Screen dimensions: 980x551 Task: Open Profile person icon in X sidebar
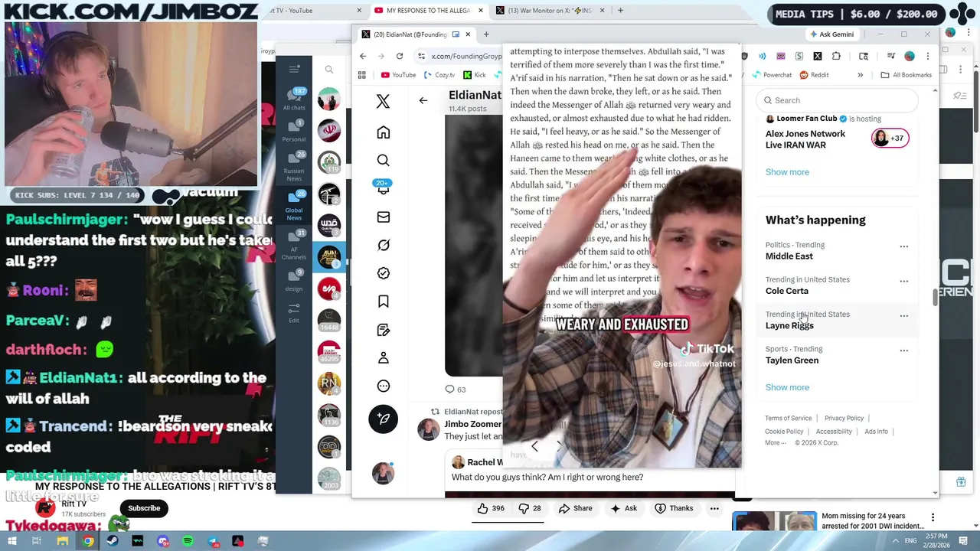[384, 358]
